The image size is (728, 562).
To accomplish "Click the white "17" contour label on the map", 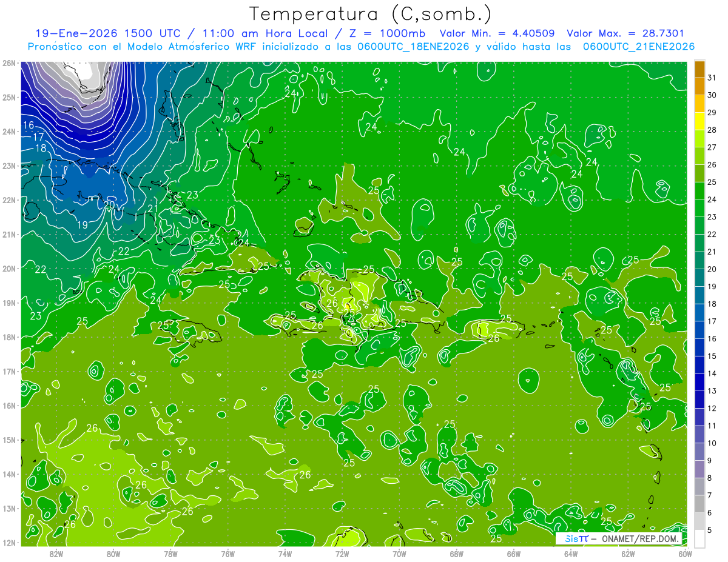I will click(38, 137).
